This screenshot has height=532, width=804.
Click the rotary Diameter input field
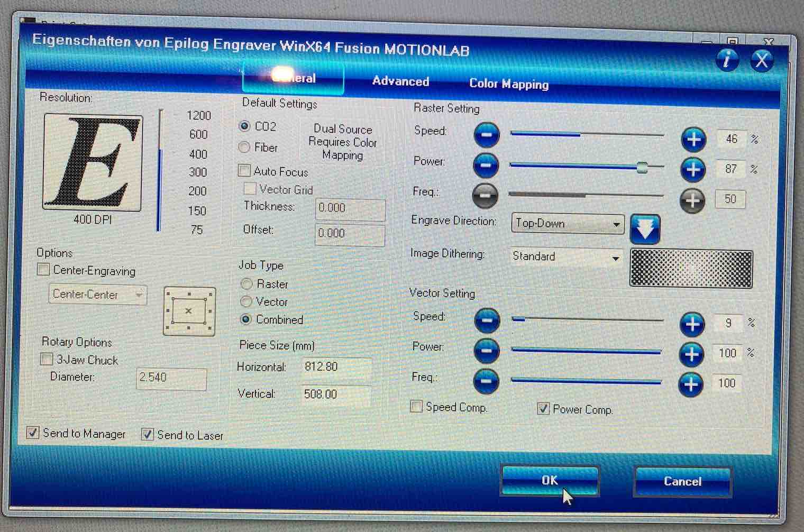171,378
